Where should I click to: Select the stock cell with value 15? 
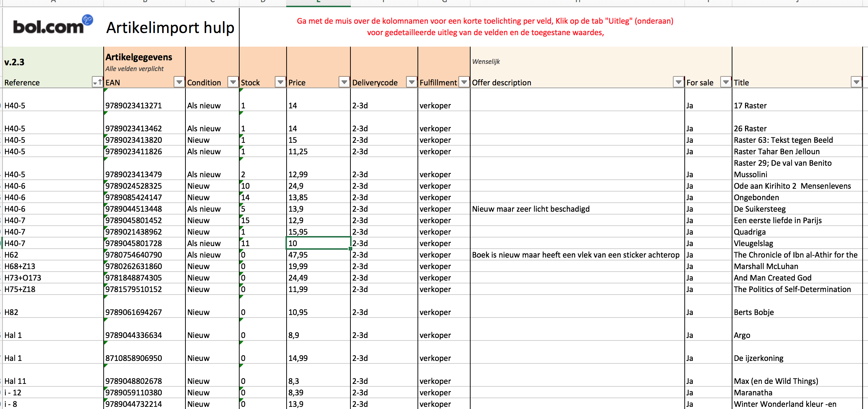point(263,220)
